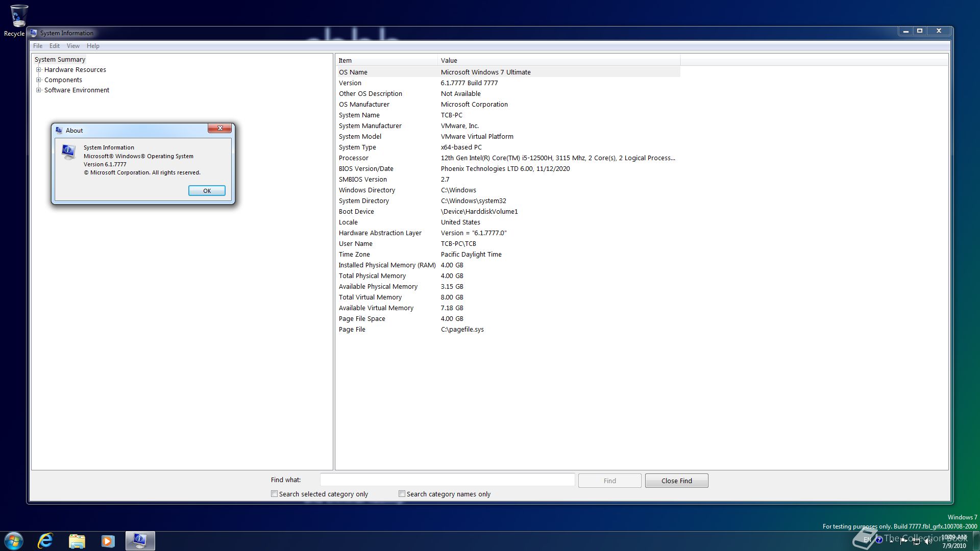Expand Hardware Resources tree node
This screenshot has width=980, height=551.
point(38,70)
